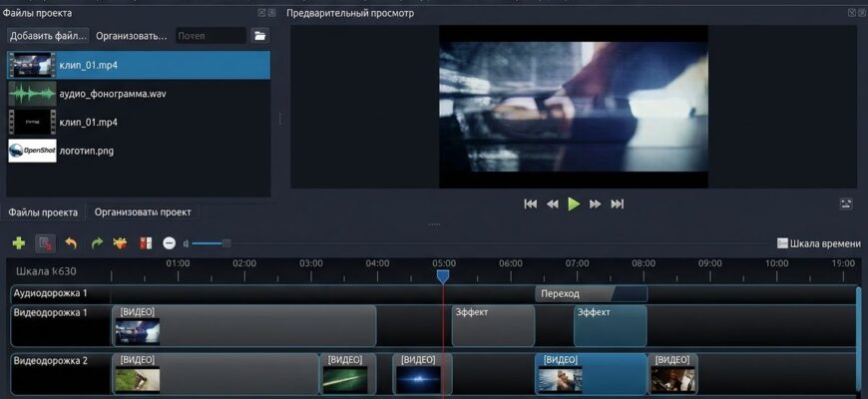Click 10:00 on the timeline ruler
The image size is (868, 399).
coord(776,263)
